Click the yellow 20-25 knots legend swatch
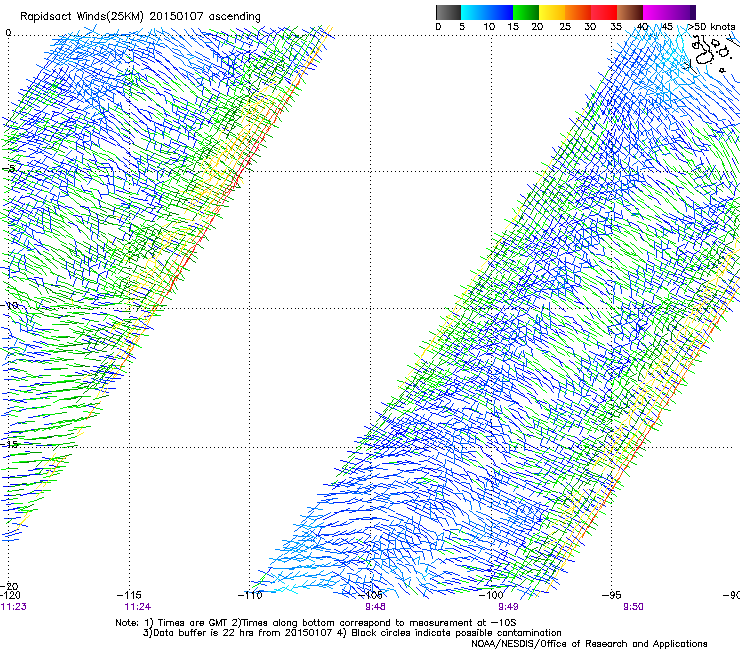Screen dimensions: 740x650 click(552, 12)
